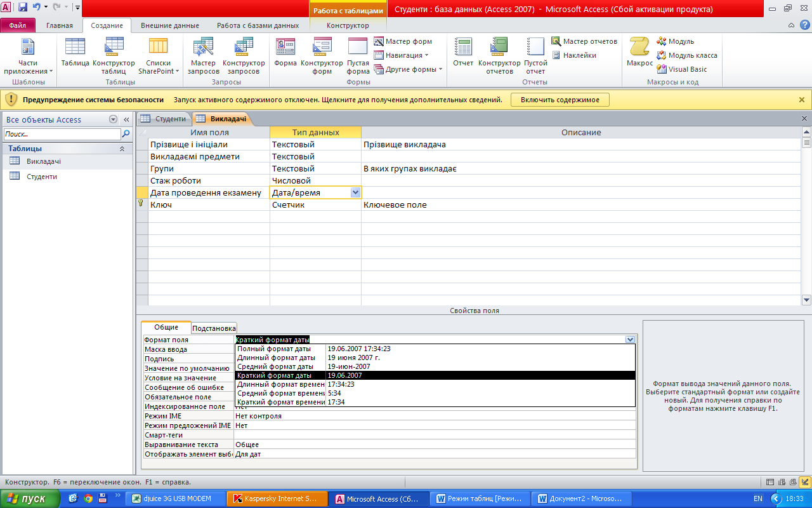Viewport: 812px width, 508px height.
Task: Close the security warning bar
Action: [x=802, y=100]
